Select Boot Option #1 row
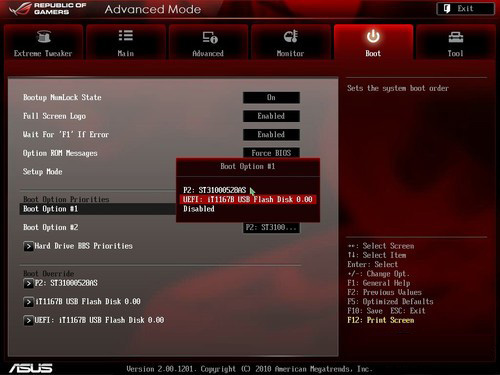The image size is (500, 375). point(98,209)
